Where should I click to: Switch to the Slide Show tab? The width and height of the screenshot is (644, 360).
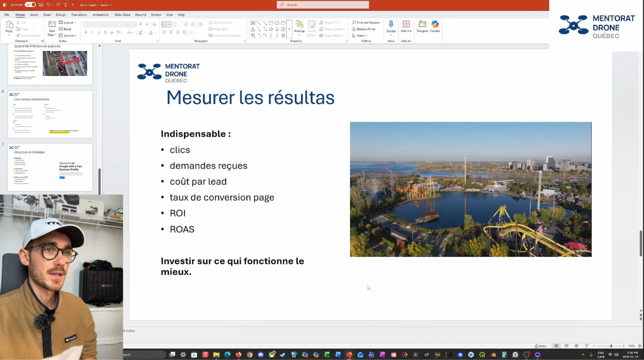(x=122, y=15)
